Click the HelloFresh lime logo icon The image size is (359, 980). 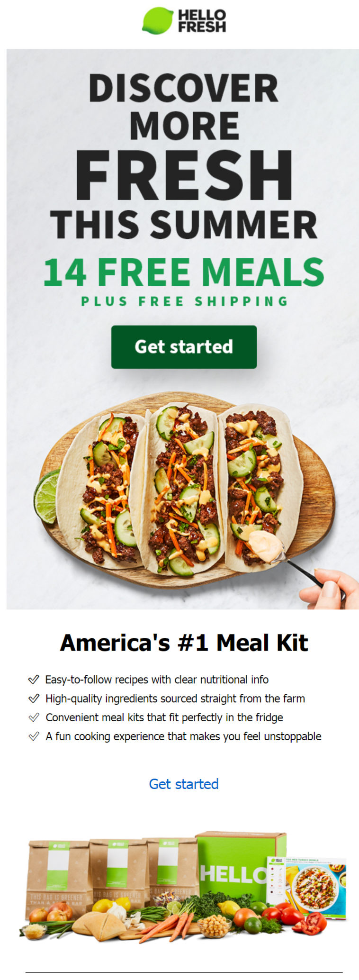pyautogui.click(x=158, y=21)
